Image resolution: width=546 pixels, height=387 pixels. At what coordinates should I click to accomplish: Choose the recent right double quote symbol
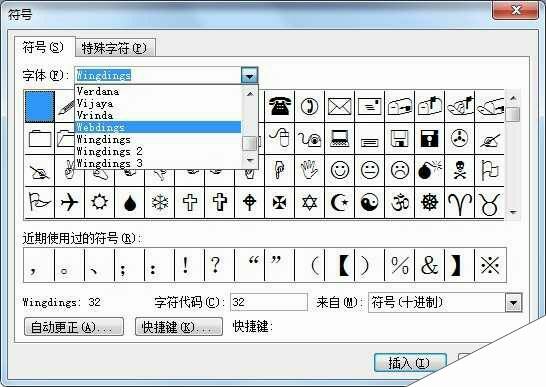click(279, 265)
